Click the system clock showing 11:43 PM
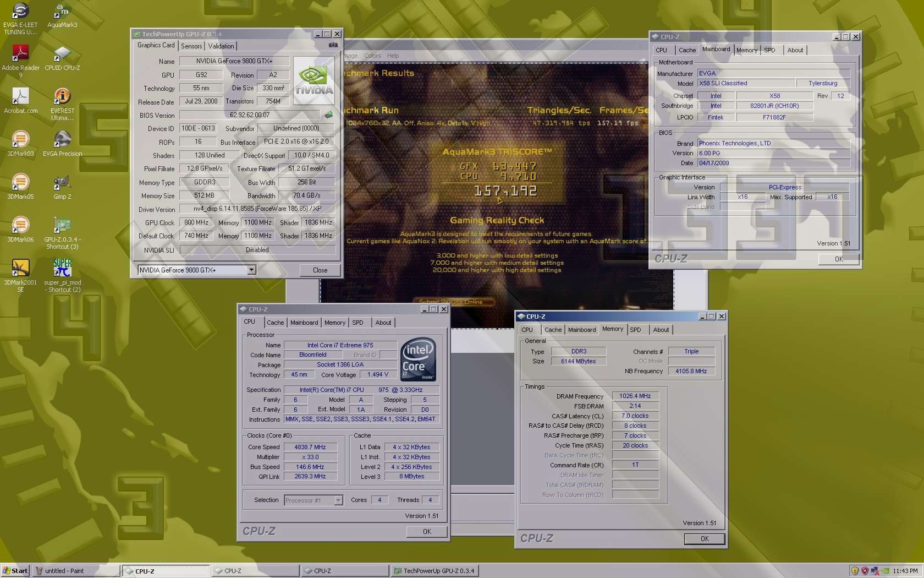The image size is (924, 578). (905, 571)
